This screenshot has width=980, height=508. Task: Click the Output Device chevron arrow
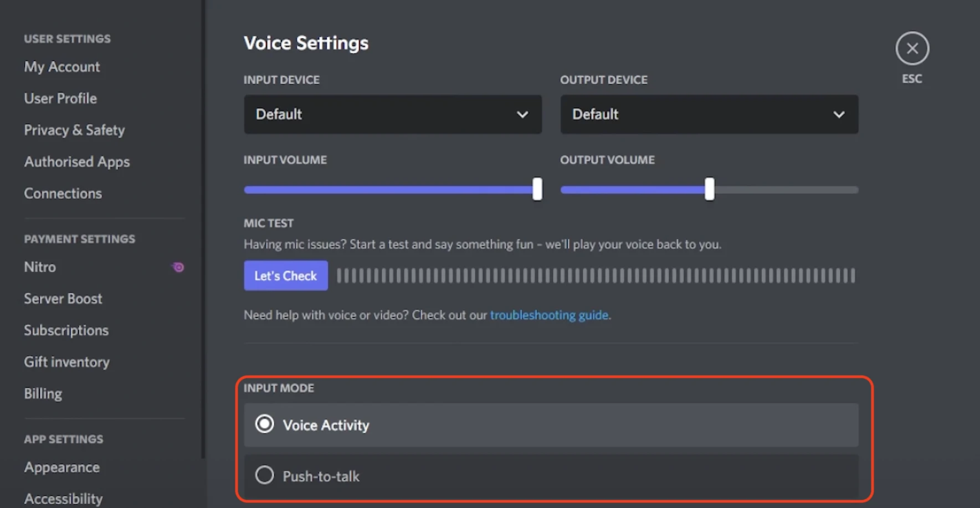839,115
